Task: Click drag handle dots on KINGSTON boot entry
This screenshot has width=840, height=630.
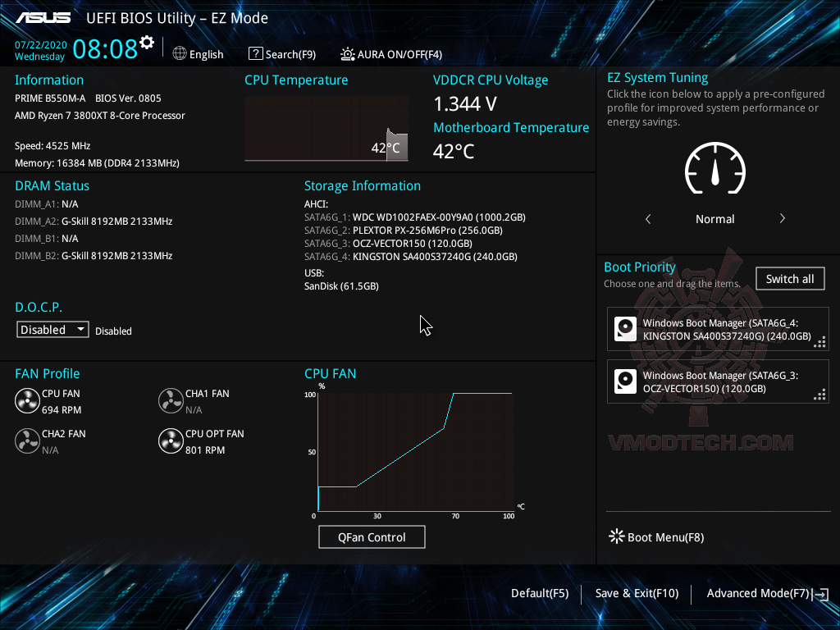Action: tap(819, 342)
